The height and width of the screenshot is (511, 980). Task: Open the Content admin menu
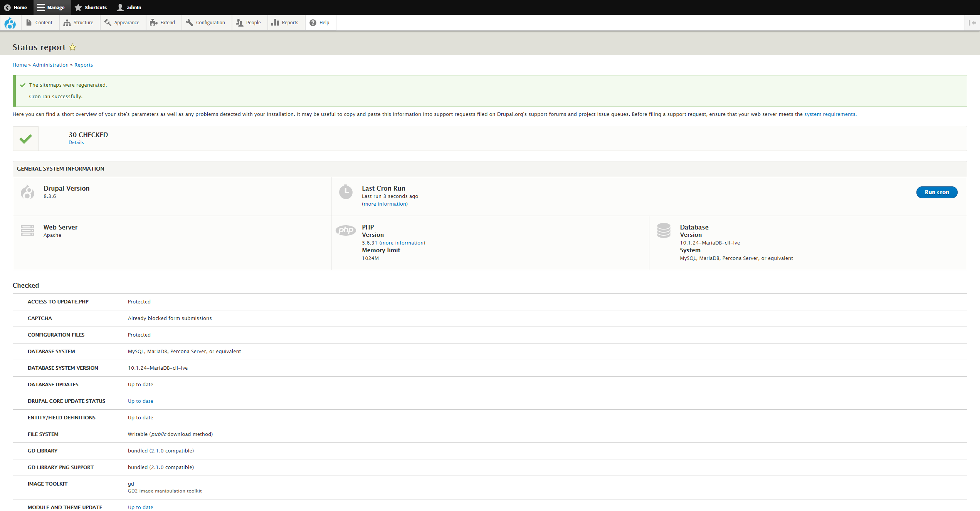39,23
